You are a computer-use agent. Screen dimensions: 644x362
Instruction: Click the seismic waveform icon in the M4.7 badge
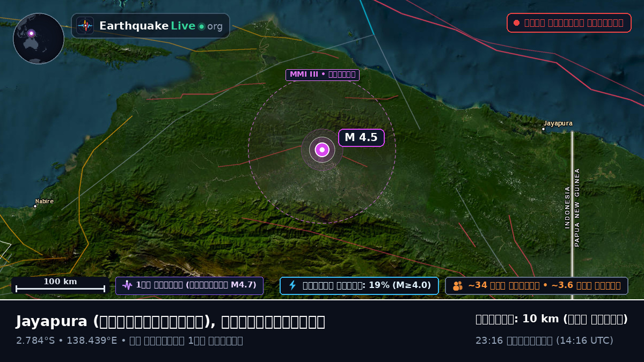click(127, 285)
